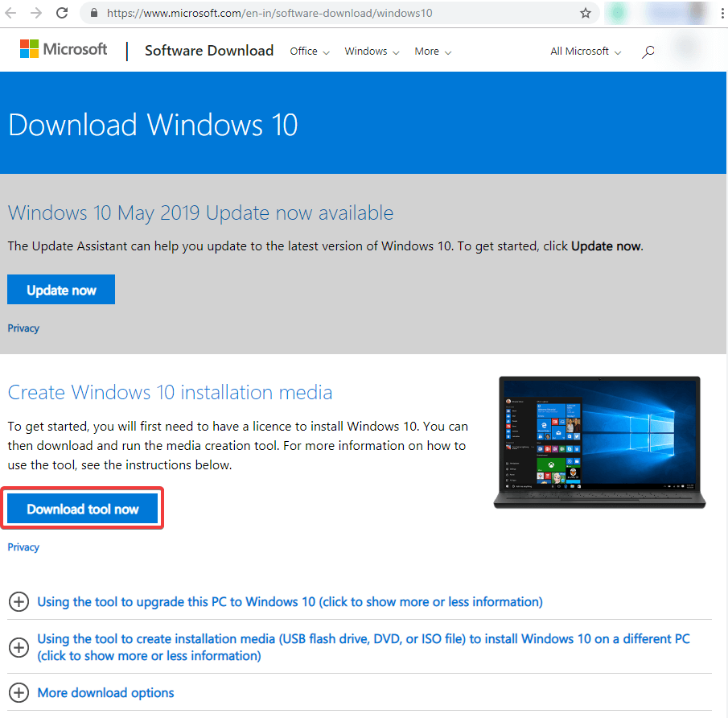Click the Download Windows 10 banner title

click(153, 125)
